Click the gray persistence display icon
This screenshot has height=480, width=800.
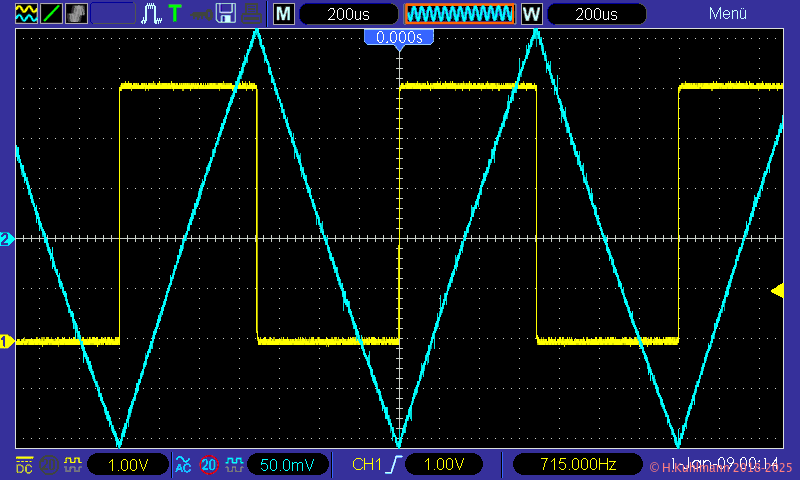(x=75, y=14)
